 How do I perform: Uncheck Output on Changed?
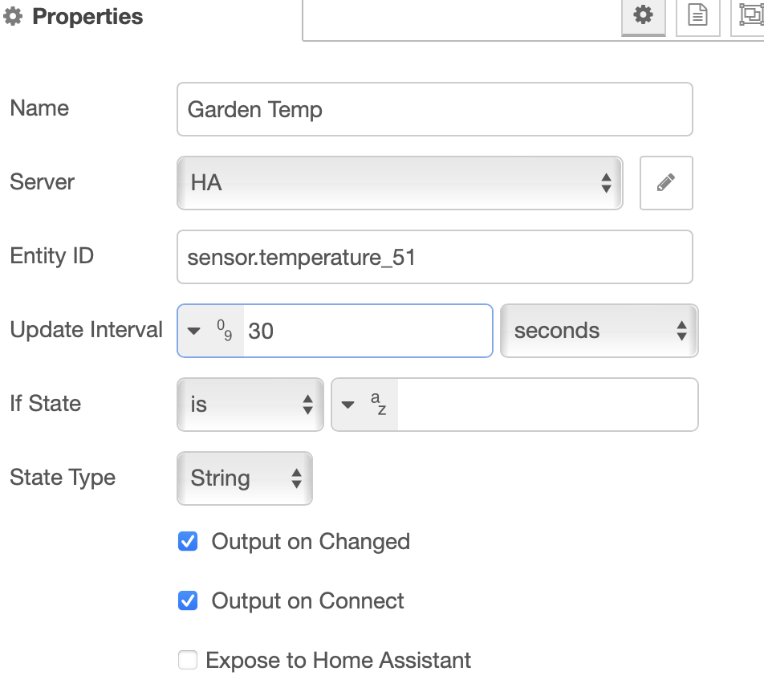click(187, 541)
